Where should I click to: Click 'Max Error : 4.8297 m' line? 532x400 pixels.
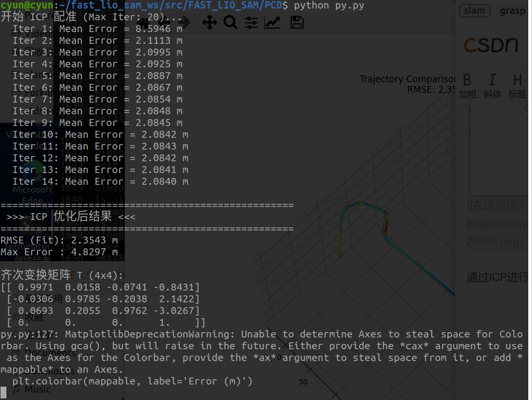coord(59,252)
